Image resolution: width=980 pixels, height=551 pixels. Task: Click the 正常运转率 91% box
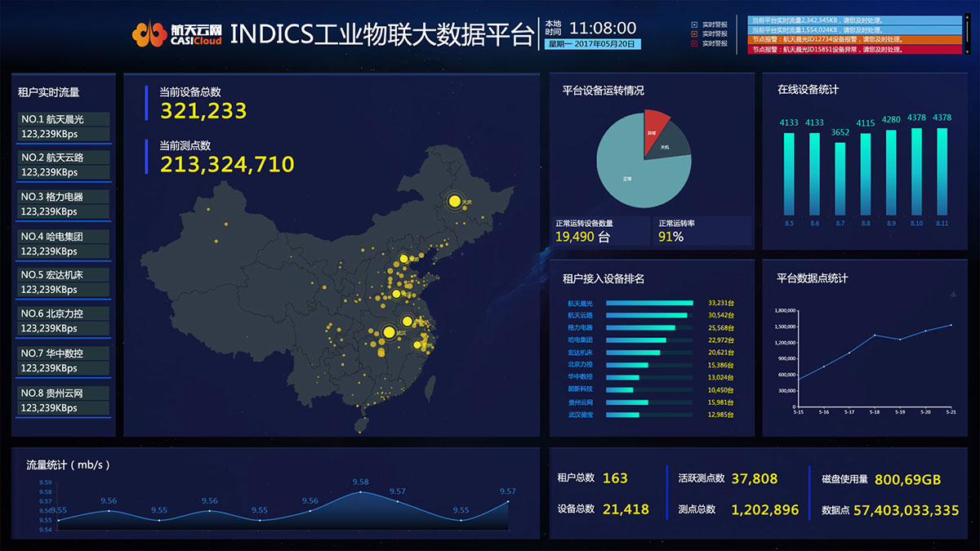point(702,231)
